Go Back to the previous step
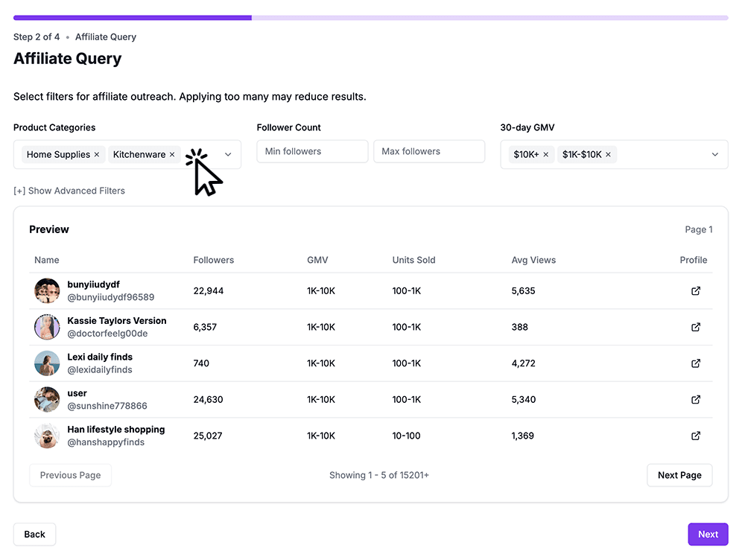This screenshot has width=745, height=560. (34, 534)
